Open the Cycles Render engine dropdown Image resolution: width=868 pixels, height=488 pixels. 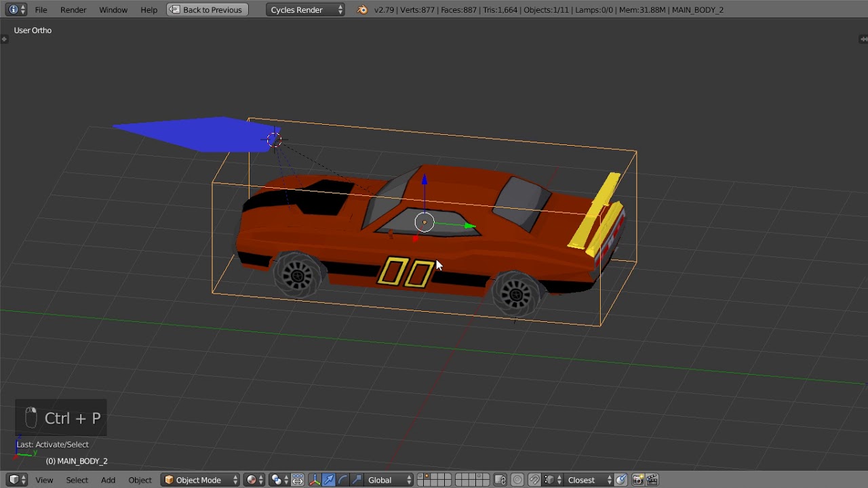click(x=305, y=9)
